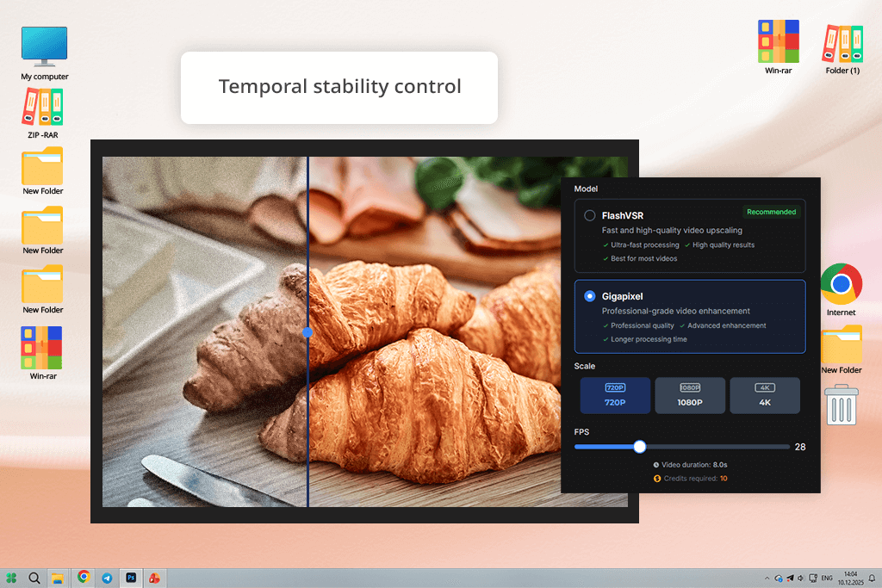The image size is (882, 588).
Task: Open the Recycle Bin trash can icon
Action: (842, 404)
